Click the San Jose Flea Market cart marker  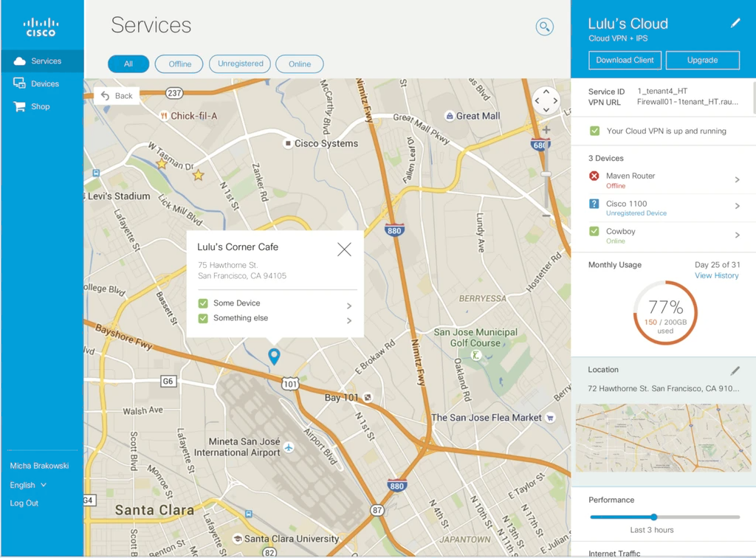click(x=550, y=418)
